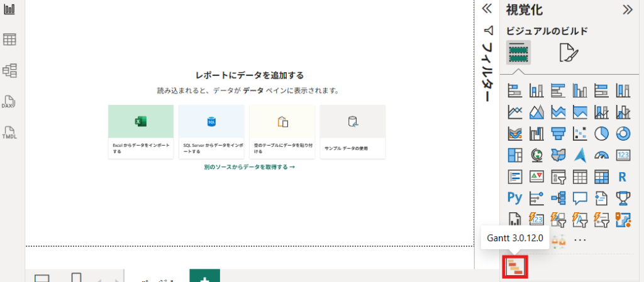The image size is (644, 282).
Task: Insert a donut chart visual
Action: tap(623, 133)
